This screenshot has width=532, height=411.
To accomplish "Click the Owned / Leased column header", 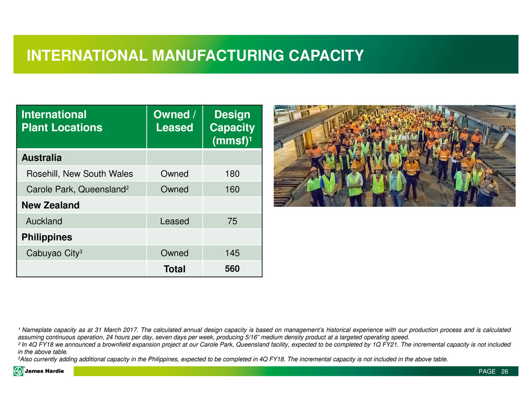I will (174, 121).
